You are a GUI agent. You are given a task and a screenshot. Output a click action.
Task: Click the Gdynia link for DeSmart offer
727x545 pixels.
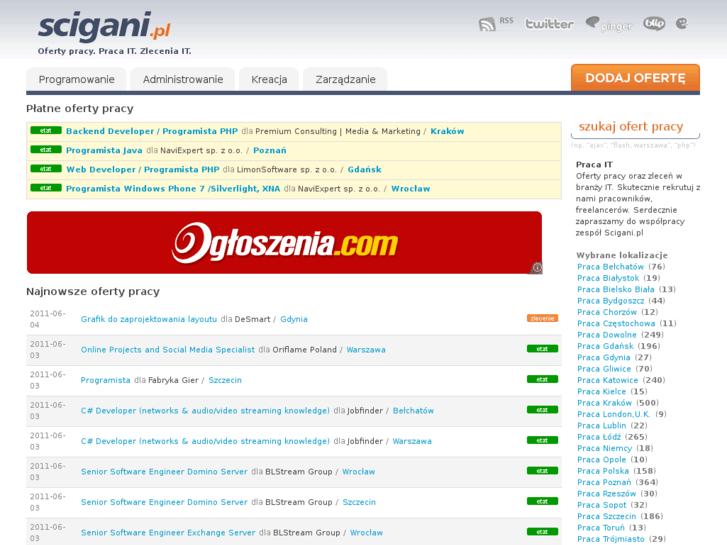(293, 319)
